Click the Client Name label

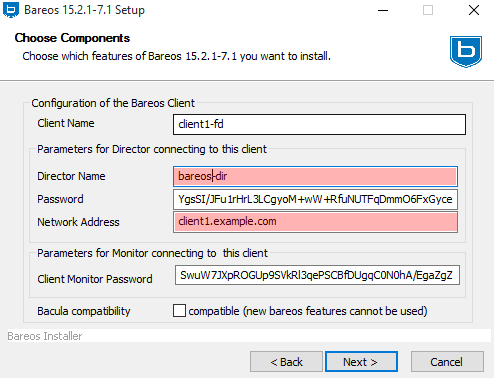tap(66, 123)
